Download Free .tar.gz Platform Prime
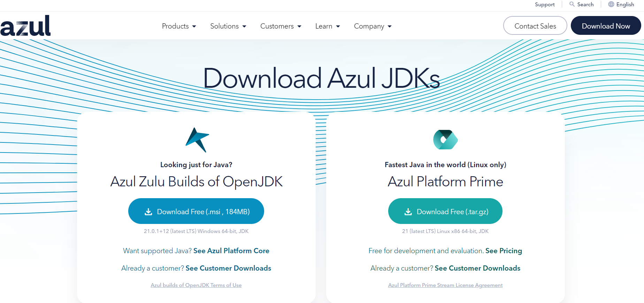The width and height of the screenshot is (644, 303). (x=445, y=211)
